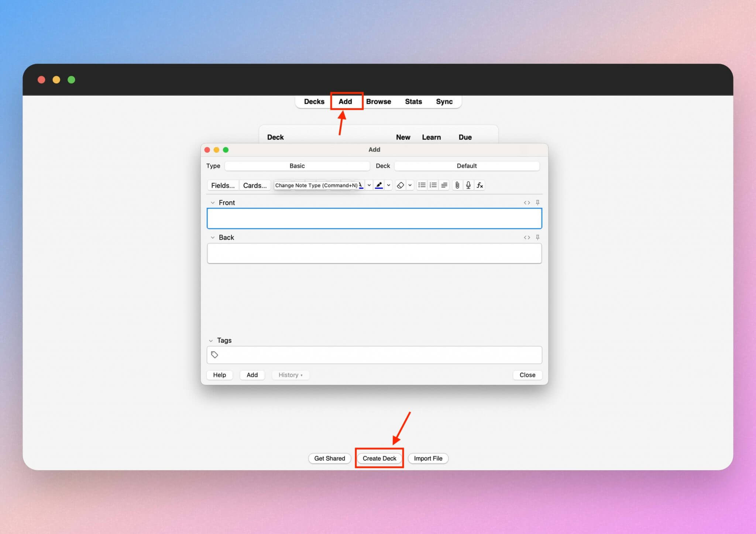
Task: Pin the Front field with the pin toggle
Action: tap(538, 202)
